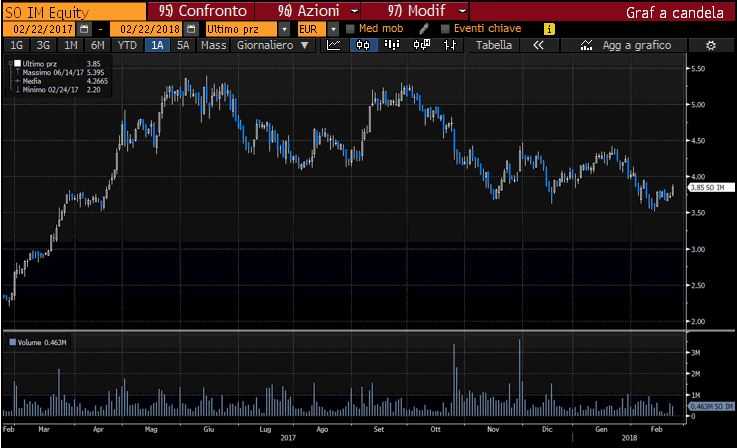Toggle the Eventi chiave checkbox

pos(446,29)
